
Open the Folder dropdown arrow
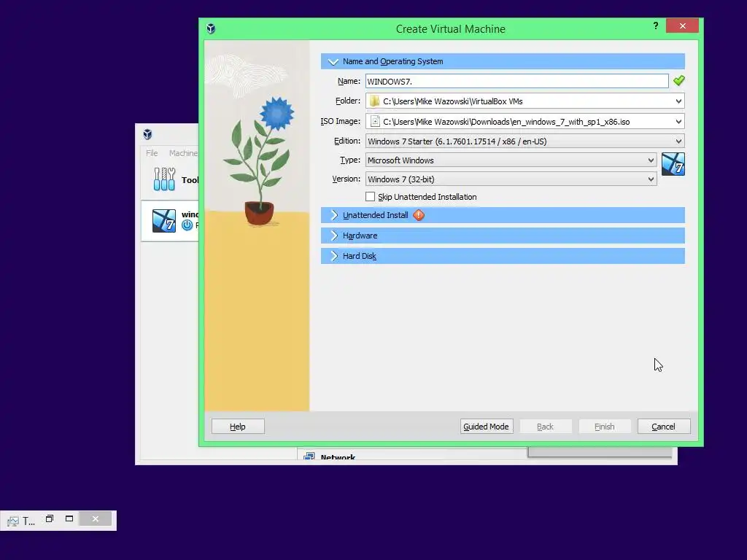point(678,101)
